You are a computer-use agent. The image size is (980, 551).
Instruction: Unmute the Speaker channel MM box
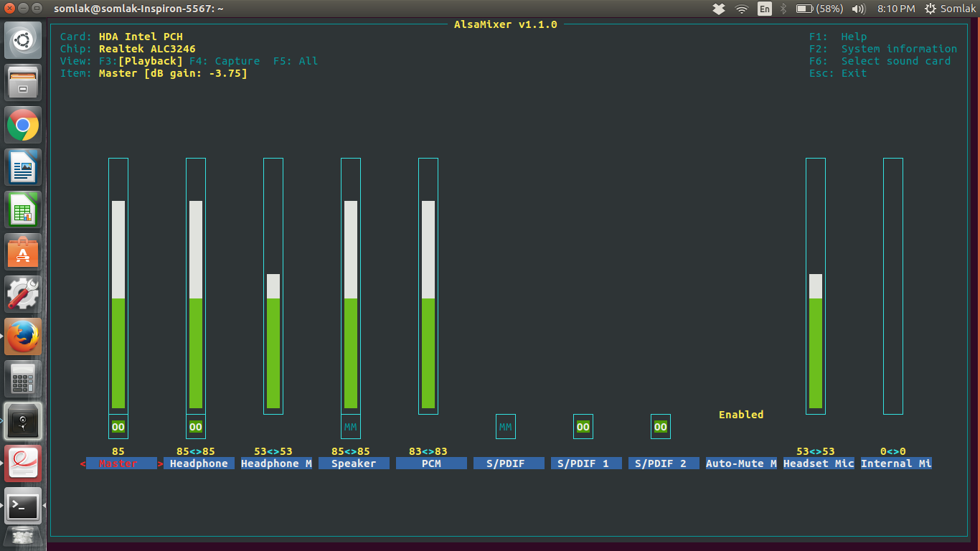[351, 427]
